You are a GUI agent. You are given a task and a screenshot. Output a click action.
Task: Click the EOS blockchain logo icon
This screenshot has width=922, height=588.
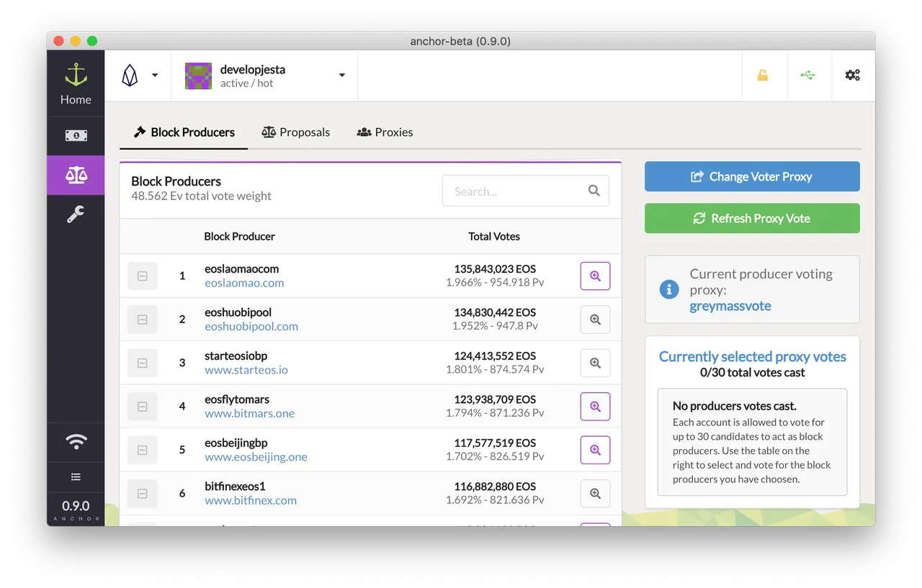130,75
